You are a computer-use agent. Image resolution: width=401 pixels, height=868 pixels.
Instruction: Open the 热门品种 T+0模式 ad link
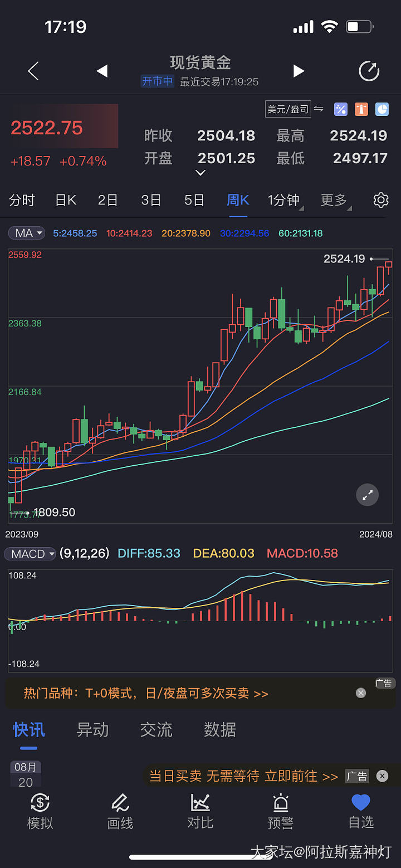[146, 693]
